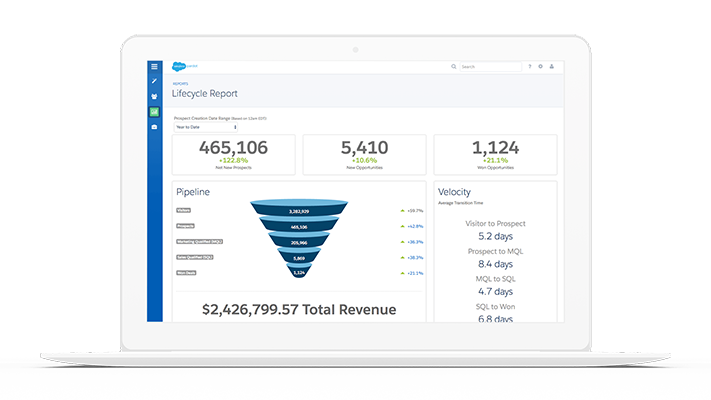Click the top funnel segment 3,382,929
This screenshot has width=711, height=400.
298,211
